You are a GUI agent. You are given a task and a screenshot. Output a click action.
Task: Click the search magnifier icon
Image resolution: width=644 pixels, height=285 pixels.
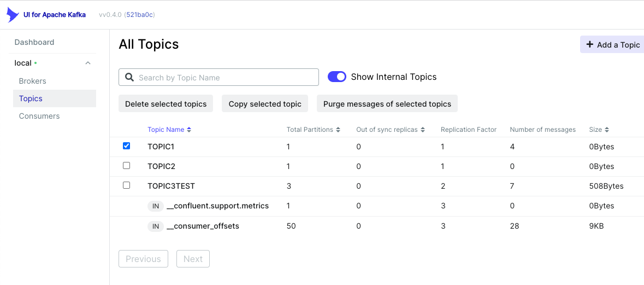coord(129,77)
